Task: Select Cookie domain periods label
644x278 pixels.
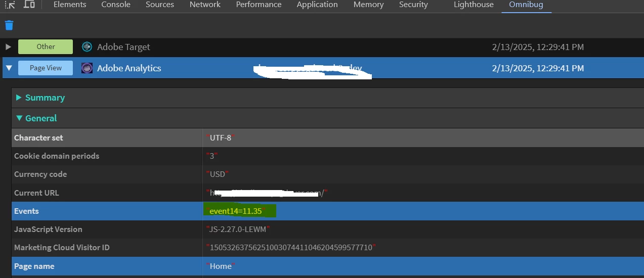Action: 57,156
